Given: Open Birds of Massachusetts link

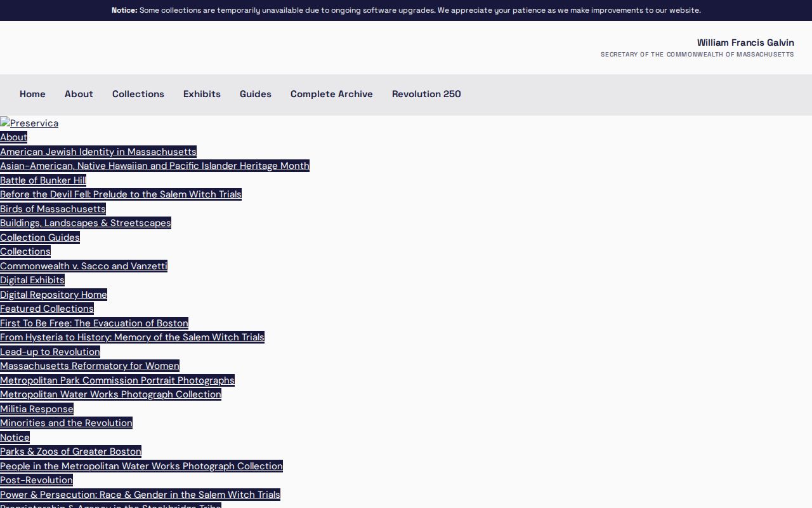Looking at the screenshot, I should point(53,209).
